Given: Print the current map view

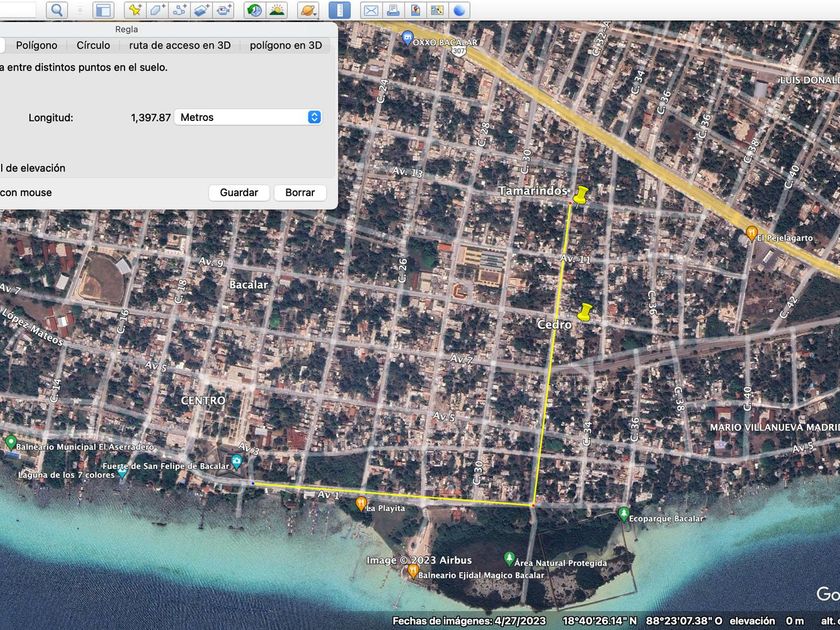Looking at the screenshot, I should 393,10.
